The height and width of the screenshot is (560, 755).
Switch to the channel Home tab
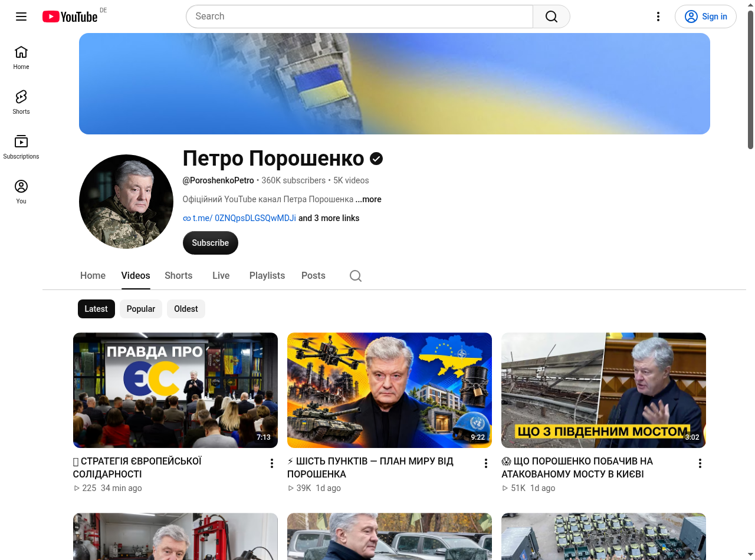93,276
